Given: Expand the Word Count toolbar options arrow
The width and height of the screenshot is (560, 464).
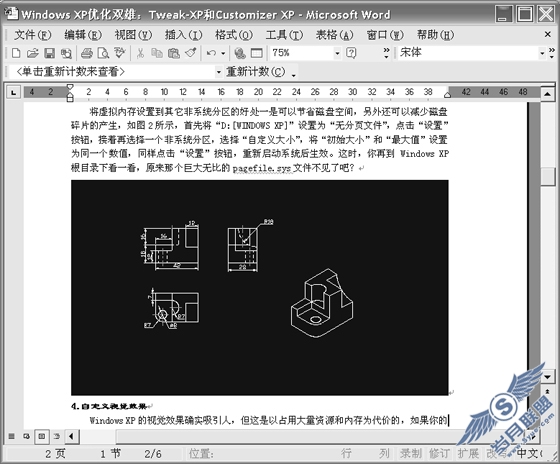Looking at the screenshot, I should click(x=293, y=75).
